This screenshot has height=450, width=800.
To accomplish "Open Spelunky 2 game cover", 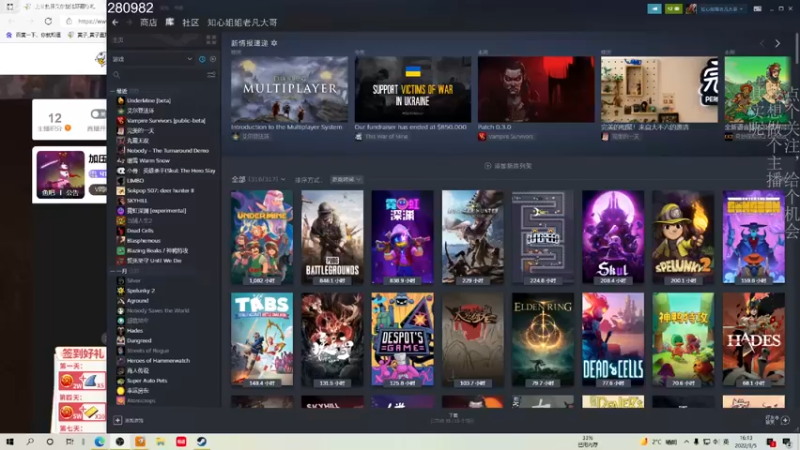I will 683,237.
